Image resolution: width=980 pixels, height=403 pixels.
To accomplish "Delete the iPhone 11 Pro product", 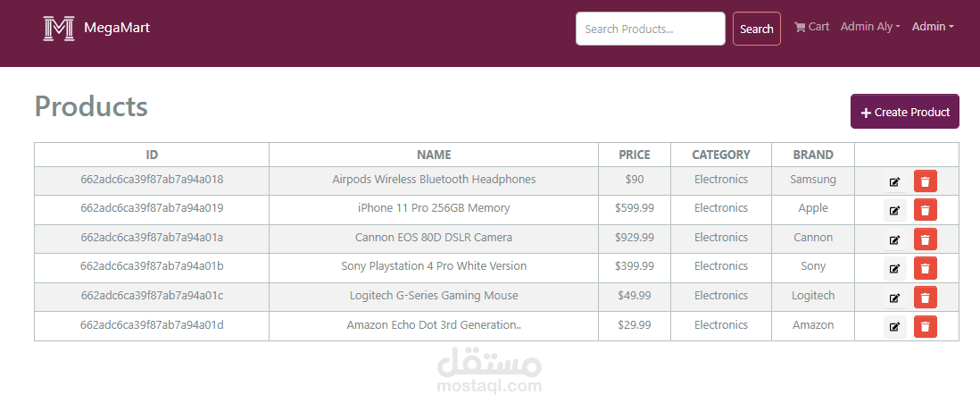I will point(925,210).
